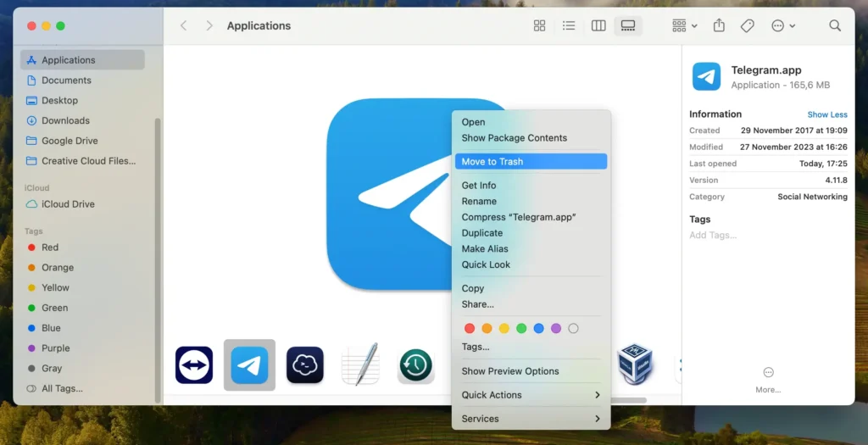Image resolution: width=868 pixels, height=445 pixels.
Task: Go forward with the right chevron
Action: pyautogui.click(x=209, y=25)
